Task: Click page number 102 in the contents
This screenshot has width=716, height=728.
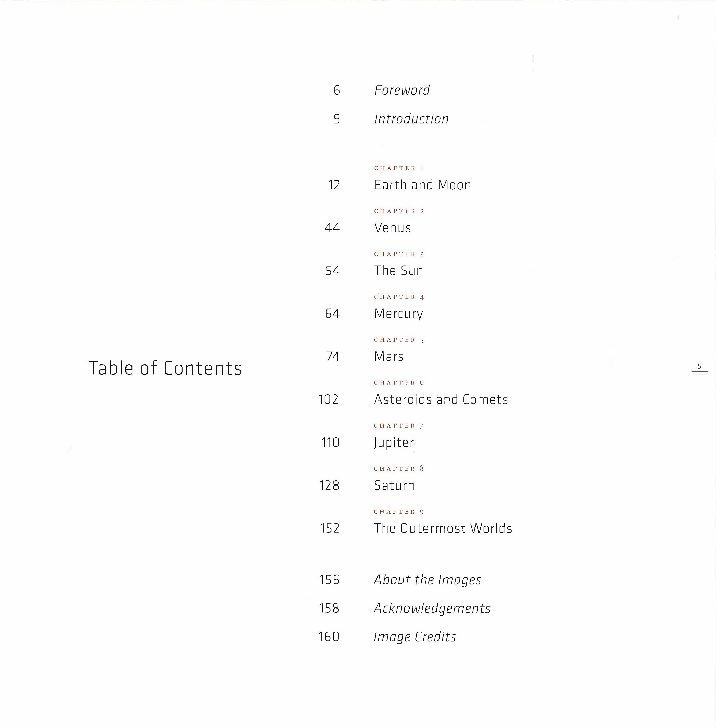Action: click(328, 399)
